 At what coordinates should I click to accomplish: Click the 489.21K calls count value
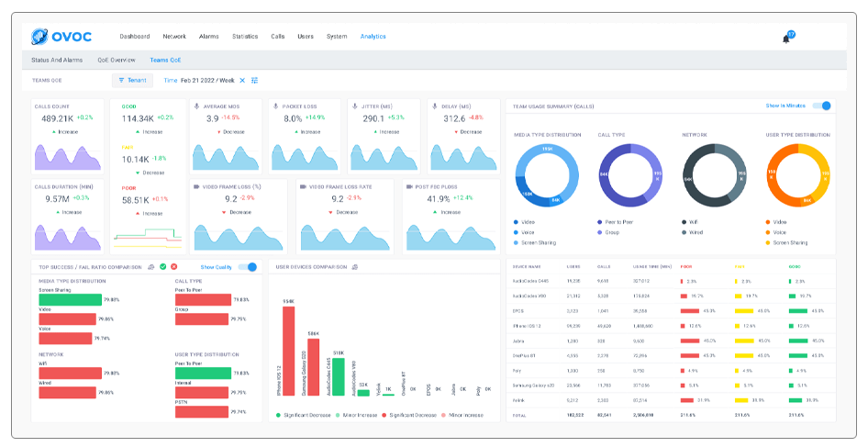tap(58, 118)
